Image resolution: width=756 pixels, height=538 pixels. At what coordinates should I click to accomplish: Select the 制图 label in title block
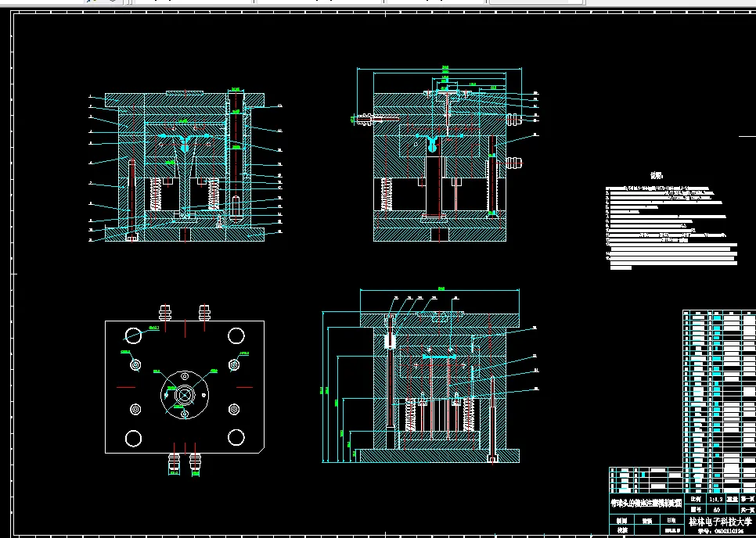tap(622, 521)
